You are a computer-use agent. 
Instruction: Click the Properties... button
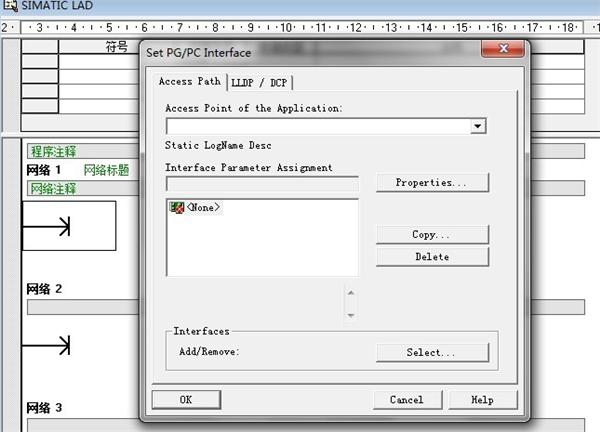(432, 183)
